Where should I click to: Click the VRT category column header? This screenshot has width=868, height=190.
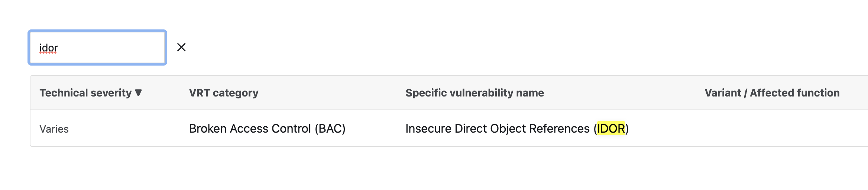pyautogui.click(x=223, y=93)
